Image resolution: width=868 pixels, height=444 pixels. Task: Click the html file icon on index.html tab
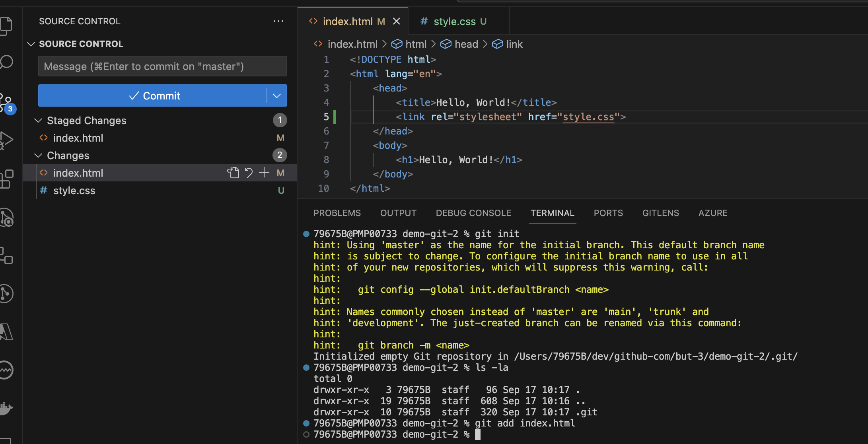(313, 21)
